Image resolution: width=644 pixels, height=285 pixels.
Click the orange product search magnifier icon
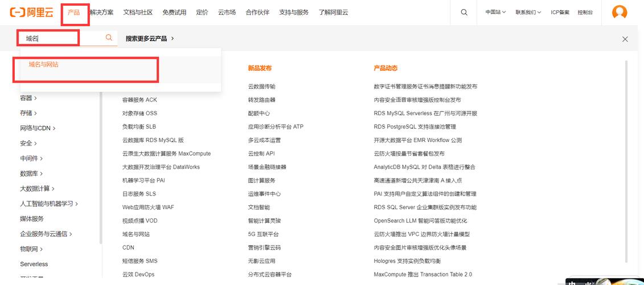pos(109,38)
